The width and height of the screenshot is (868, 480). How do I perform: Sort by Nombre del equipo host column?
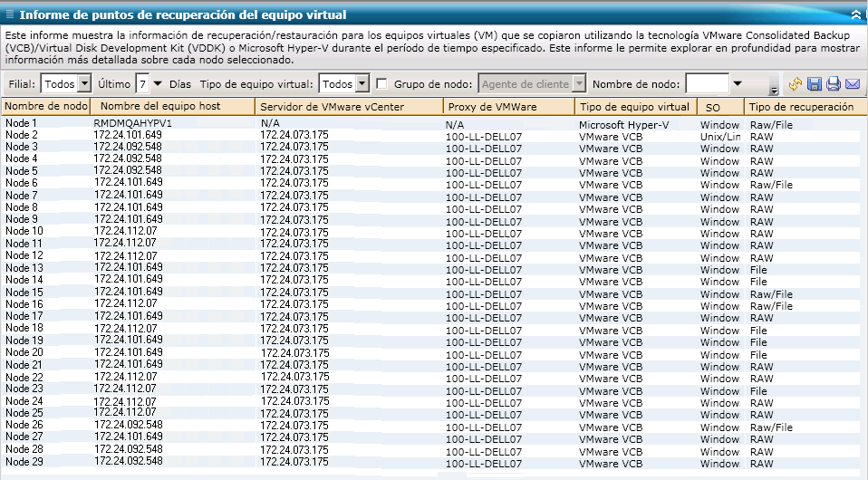pyautogui.click(x=173, y=106)
